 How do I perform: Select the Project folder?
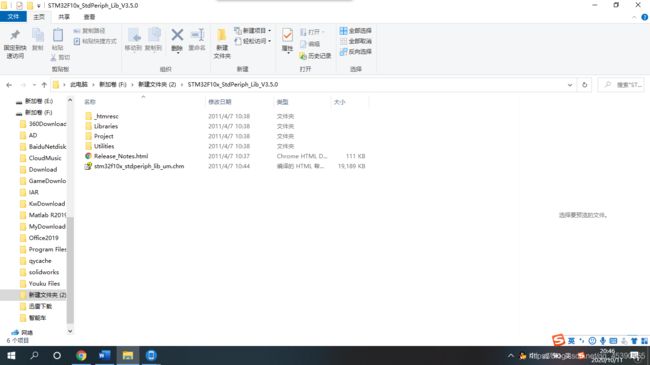point(103,136)
